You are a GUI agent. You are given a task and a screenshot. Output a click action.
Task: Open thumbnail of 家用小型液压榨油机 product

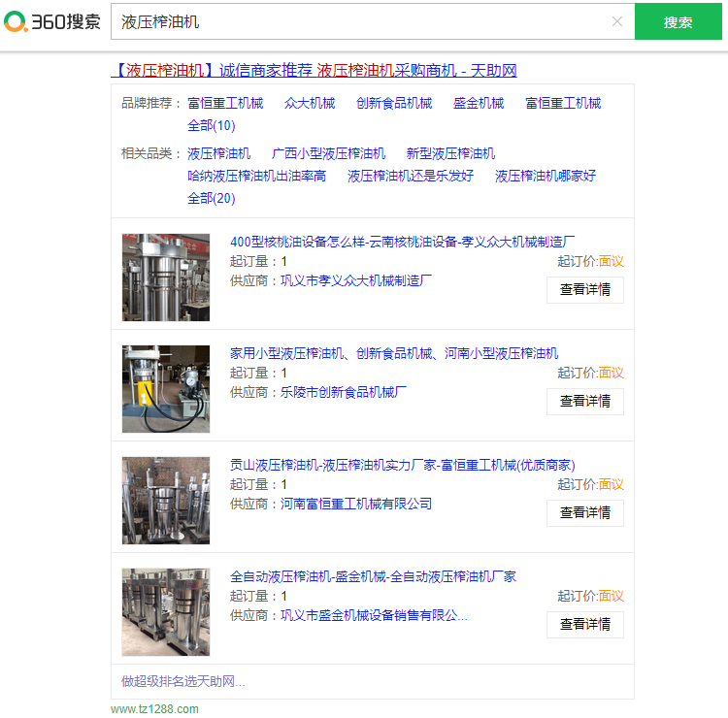click(x=165, y=389)
